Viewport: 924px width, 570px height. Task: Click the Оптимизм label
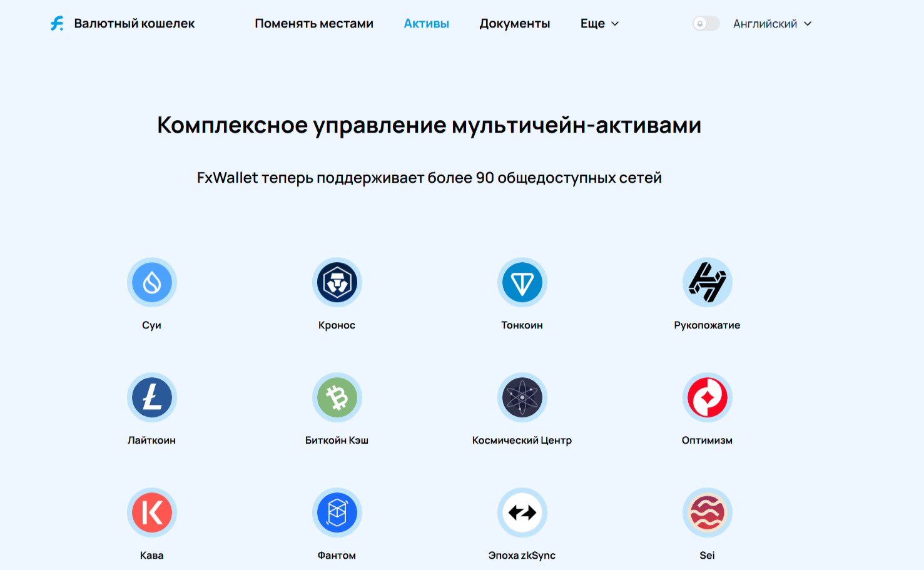click(x=707, y=440)
